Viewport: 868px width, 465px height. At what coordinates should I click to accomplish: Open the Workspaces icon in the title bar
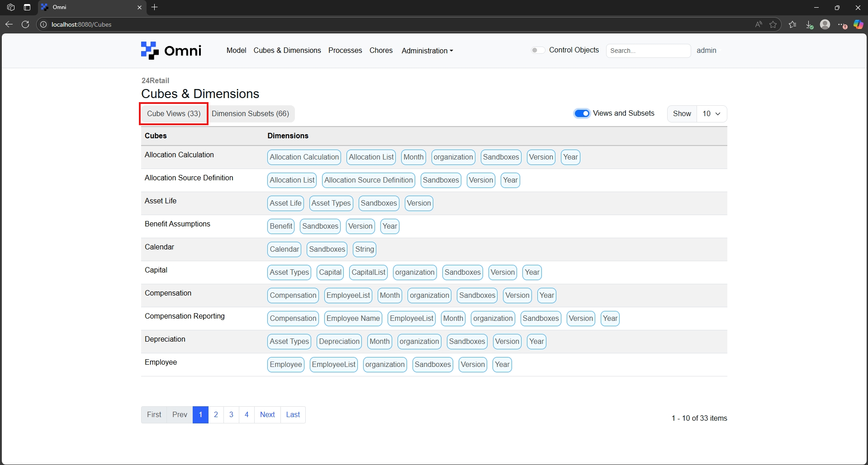(x=11, y=7)
